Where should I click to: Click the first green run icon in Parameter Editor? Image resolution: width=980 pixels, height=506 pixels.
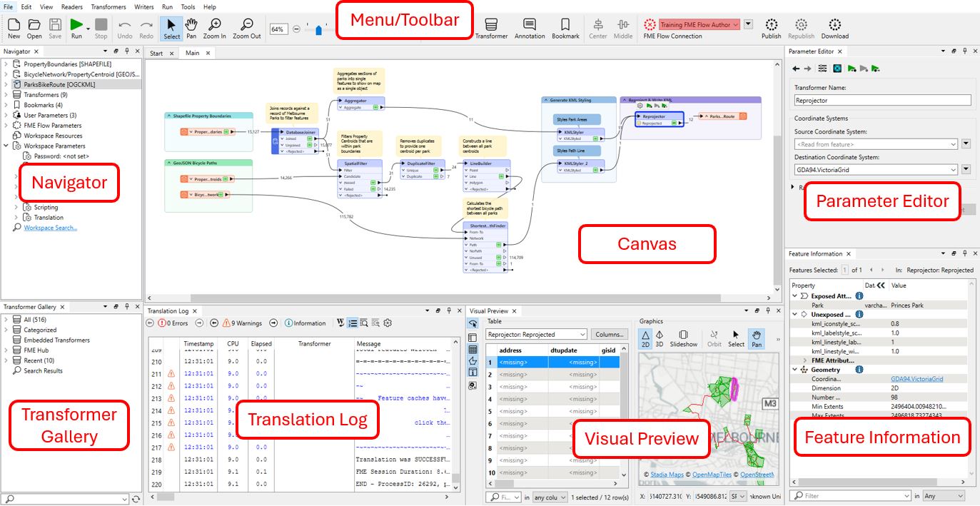(852, 69)
